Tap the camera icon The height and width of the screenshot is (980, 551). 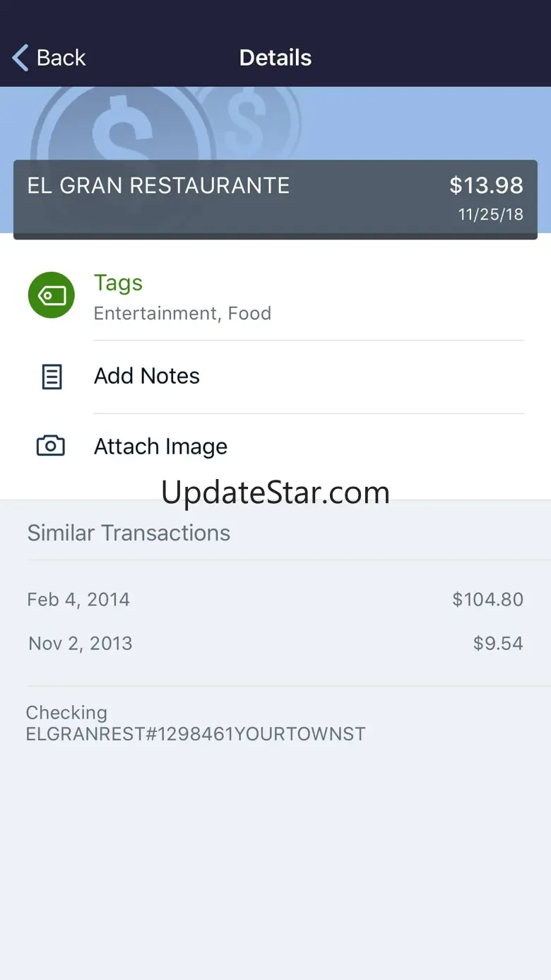[x=51, y=446]
